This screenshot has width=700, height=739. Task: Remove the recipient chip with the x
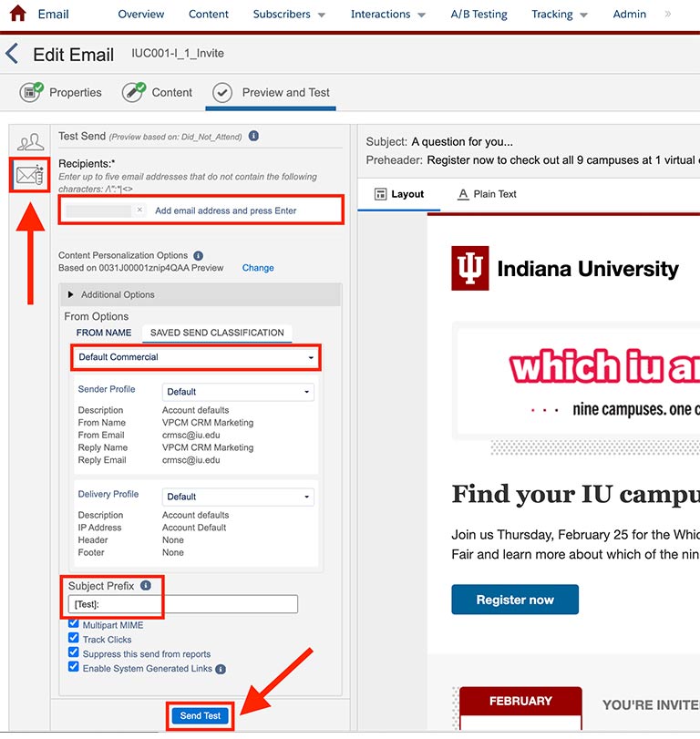139,210
